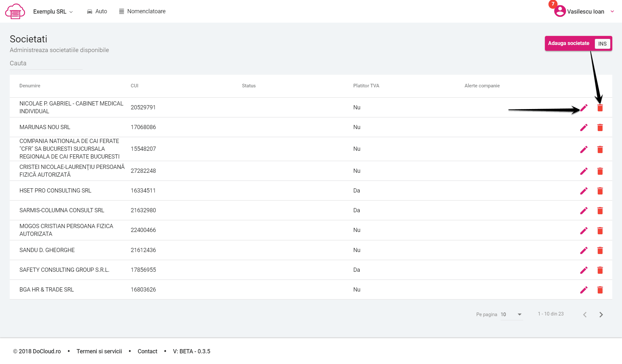Delete MOGOS CRISTIAN PERSOANA FIZICA row

point(600,231)
